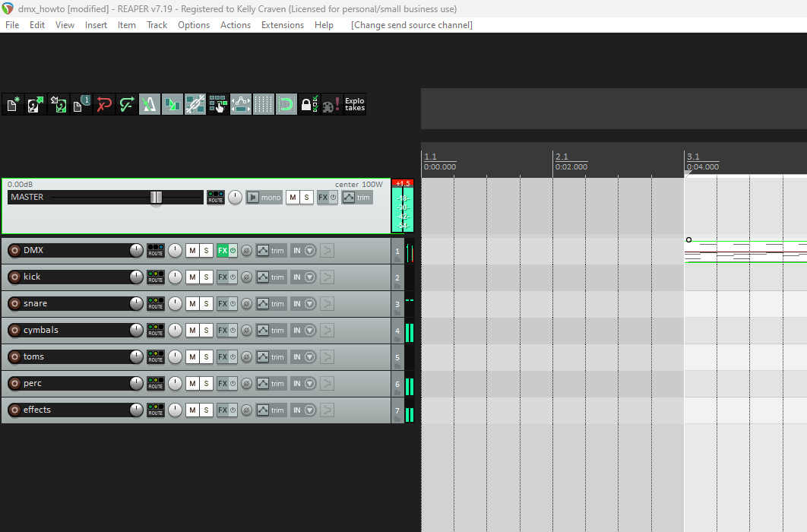Click Change send source channel text
This screenshot has width=807, height=532.
point(412,24)
